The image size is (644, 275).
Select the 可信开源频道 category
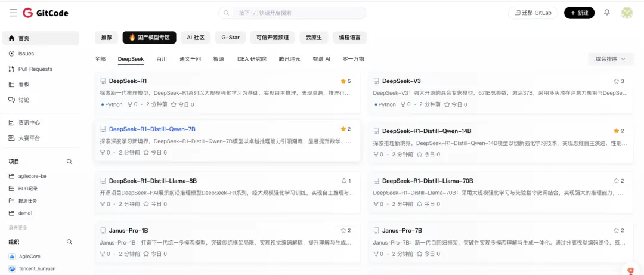click(273, 38)
